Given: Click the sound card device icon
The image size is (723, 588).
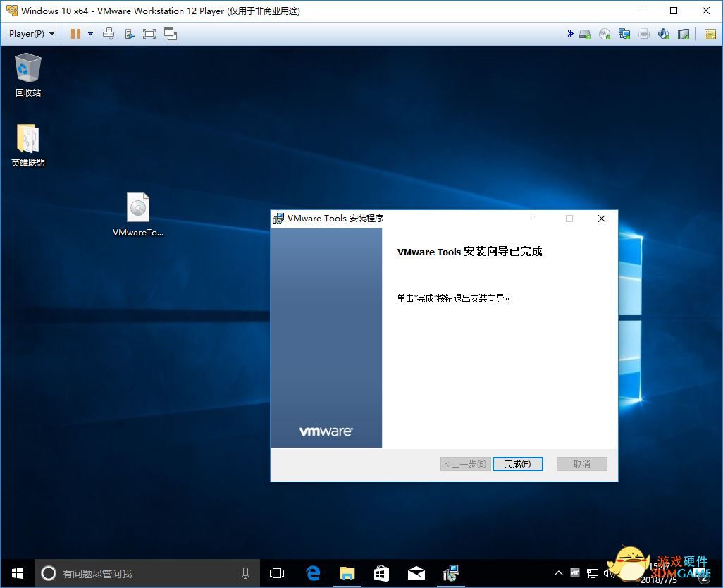Looking at the screenshot, I should pos(664,34).
